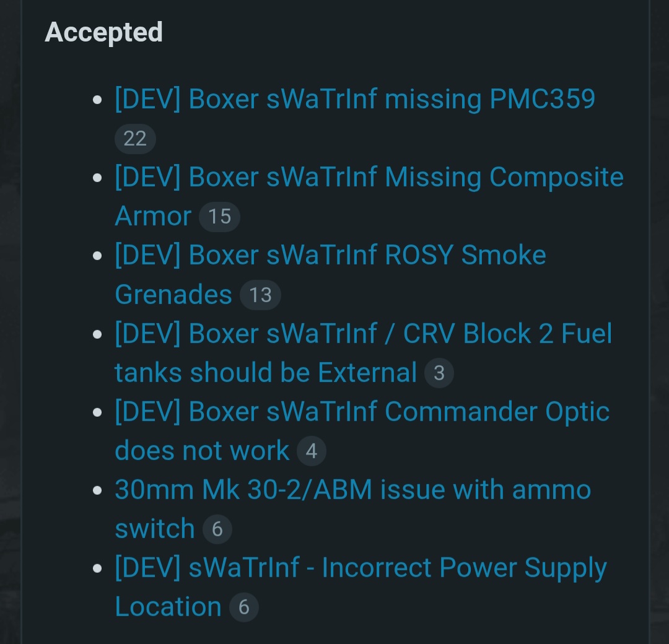The image size is (669, 644).
Task: Click the bullet before the Incorrect Power Supply item
Action: [x=97, y=568]
